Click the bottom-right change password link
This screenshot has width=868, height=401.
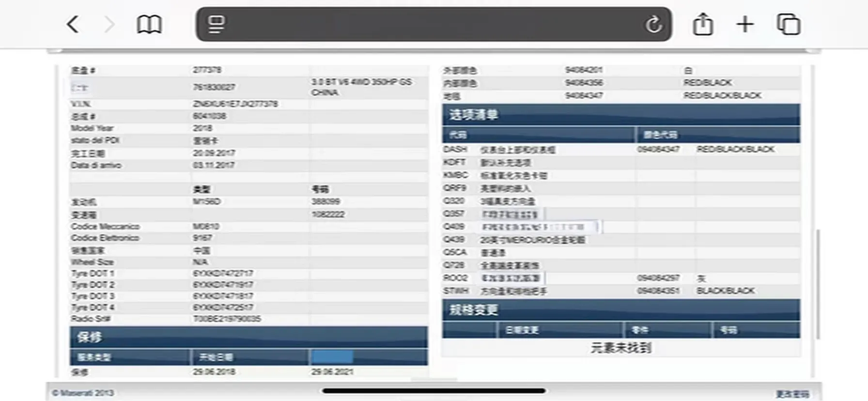pos(792,394)
